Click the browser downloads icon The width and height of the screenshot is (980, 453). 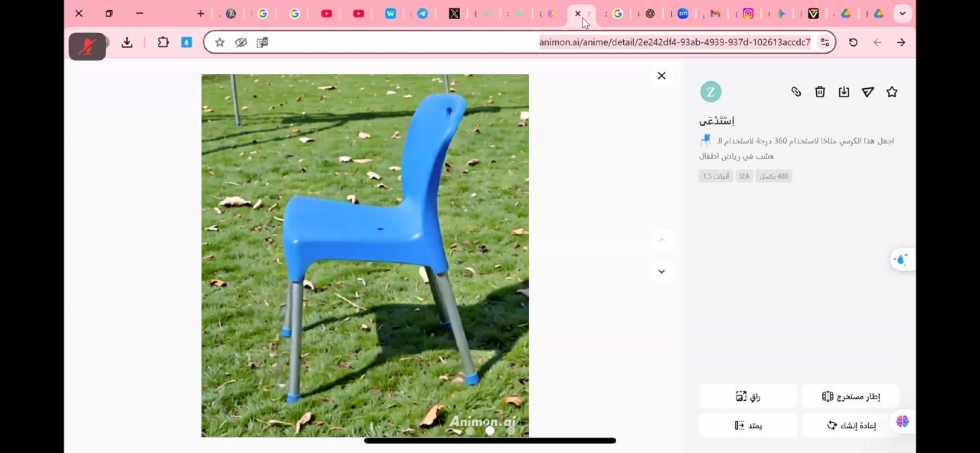127,42
